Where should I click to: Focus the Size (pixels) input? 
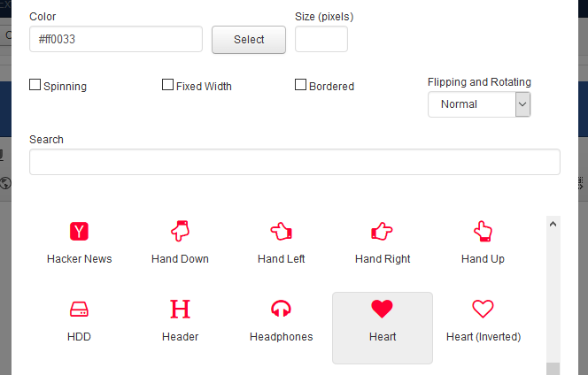tap(321, 39)
